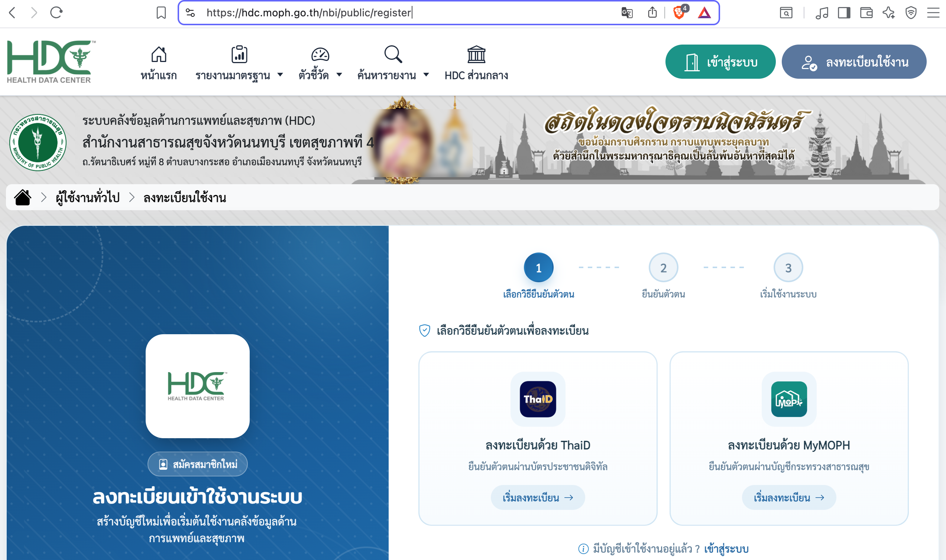Open หน้าแรก menu item

click(x=159, y=64)
